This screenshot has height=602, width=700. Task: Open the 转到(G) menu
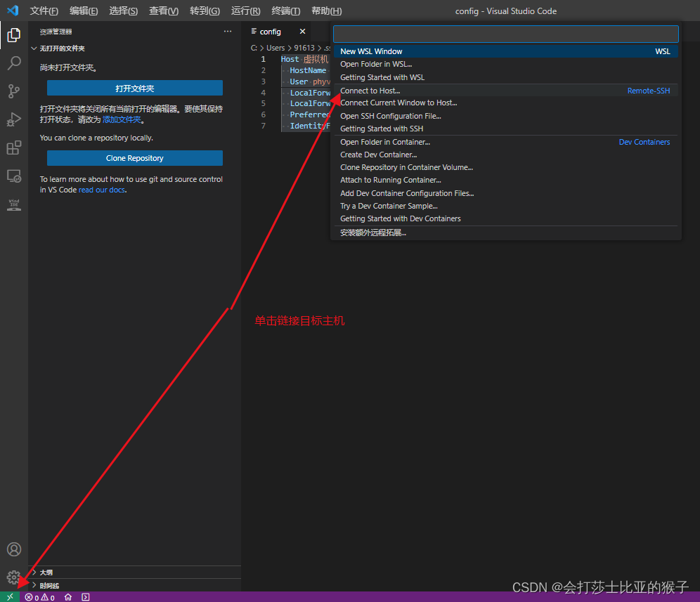tap(205, 11)
